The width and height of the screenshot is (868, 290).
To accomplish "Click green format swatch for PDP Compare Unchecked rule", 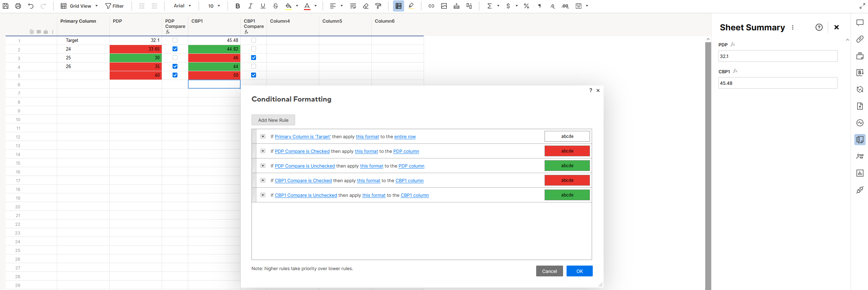I will (567, 166).
